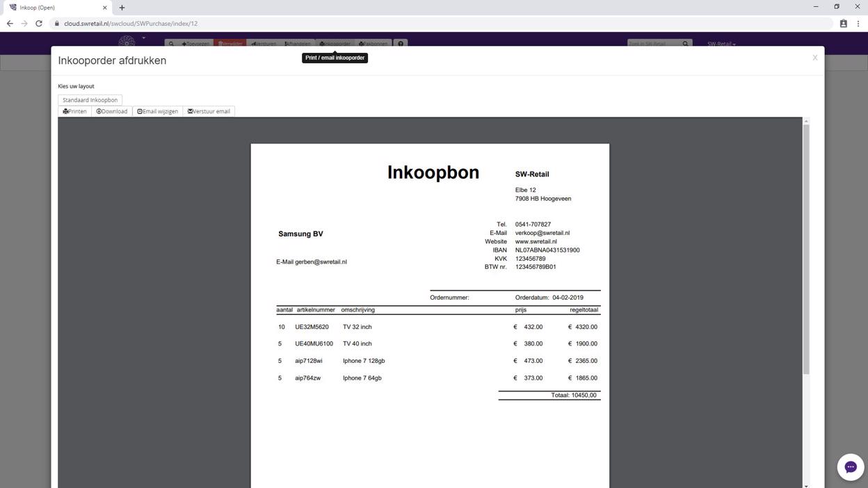
Task: Go back in browser history
Action: (x=10, y=24)
